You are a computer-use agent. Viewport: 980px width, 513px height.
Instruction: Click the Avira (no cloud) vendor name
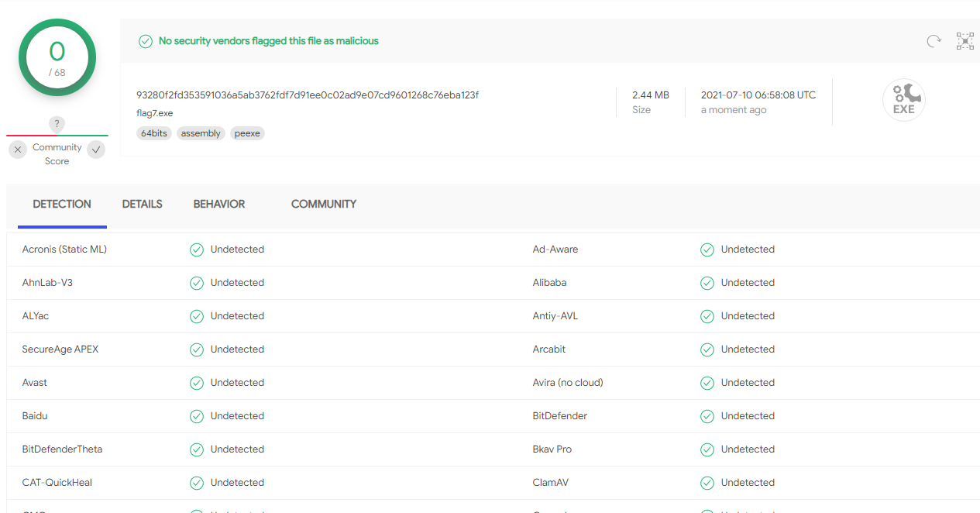click(568, 383)
